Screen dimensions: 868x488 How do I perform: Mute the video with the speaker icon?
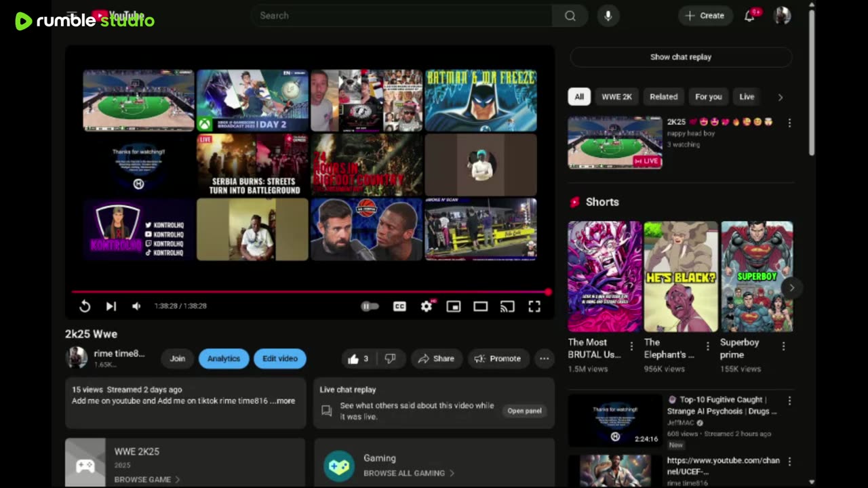[136, 306]
